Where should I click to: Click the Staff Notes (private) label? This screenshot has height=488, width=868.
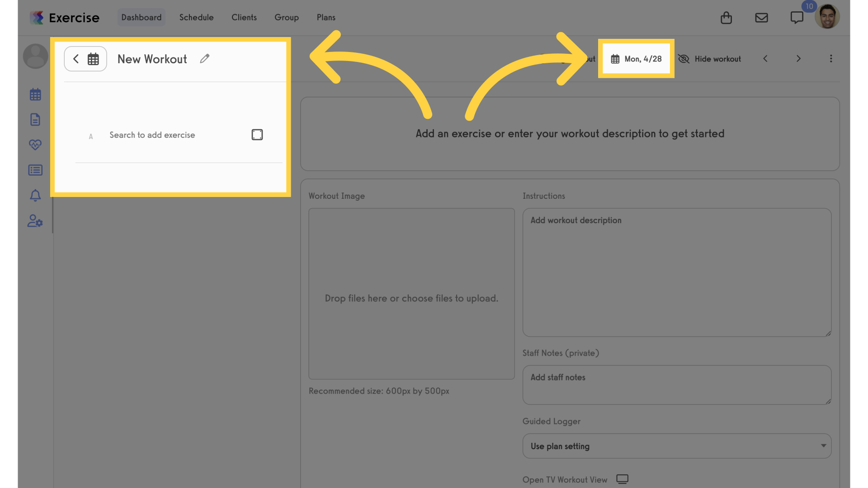[x=561, y=353]
